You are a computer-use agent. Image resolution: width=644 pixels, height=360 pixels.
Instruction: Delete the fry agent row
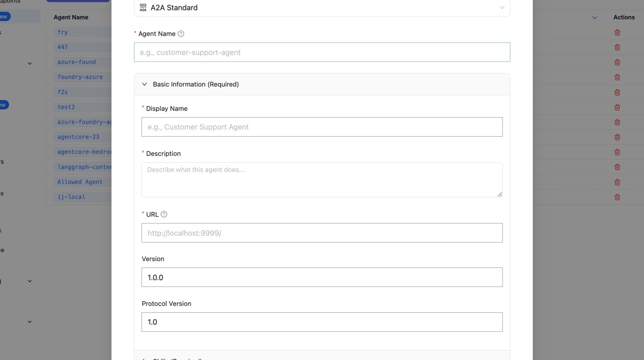(617, 33)
